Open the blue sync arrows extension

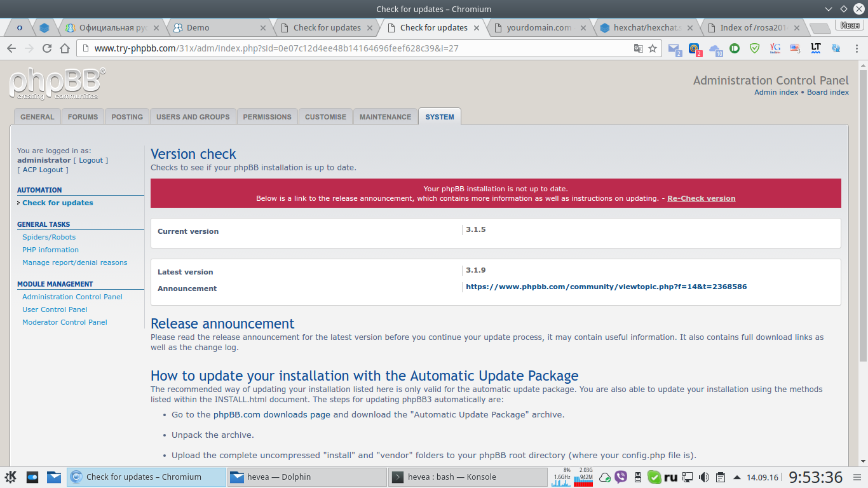(836, 48)
